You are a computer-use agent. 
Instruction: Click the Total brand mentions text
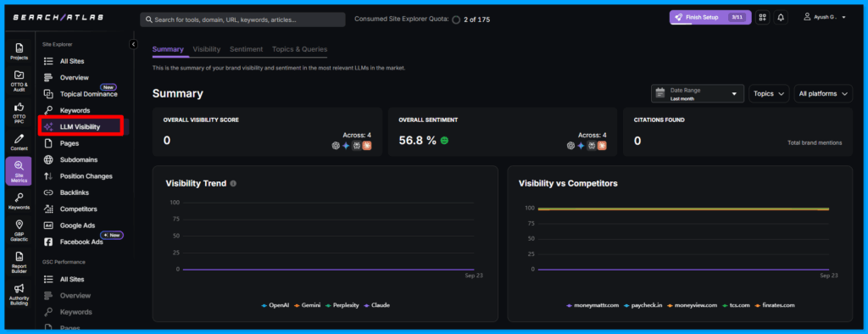click(x=815, y=143)
